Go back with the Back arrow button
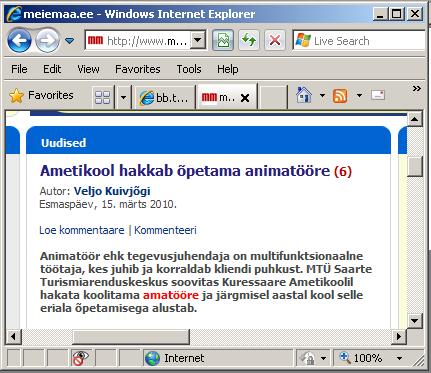This screenshot has width=431, height=373. tap(19, 41)
